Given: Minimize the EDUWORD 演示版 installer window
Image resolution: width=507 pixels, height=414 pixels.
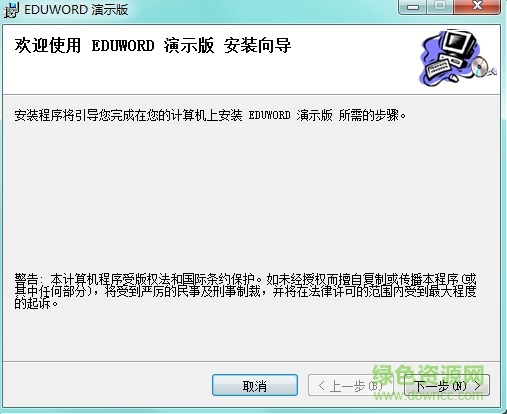Looking at the screenshot, I should pyautogui.click(x=413, y=7).
